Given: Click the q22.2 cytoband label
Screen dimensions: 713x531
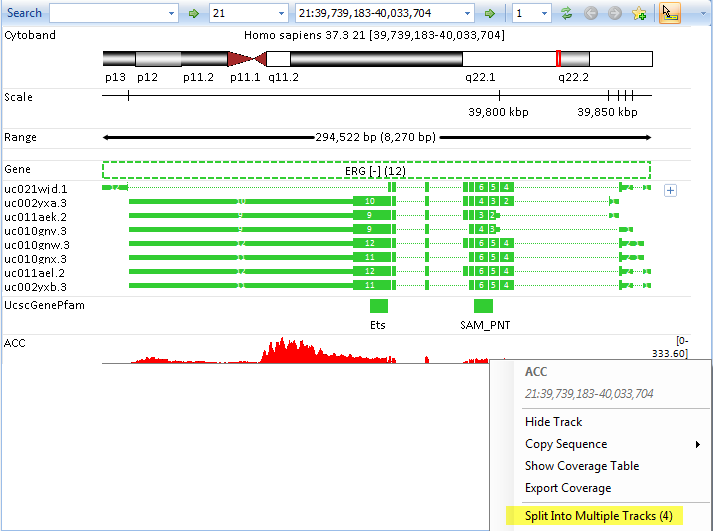Looking at the screenshot, I should point(573,77).
